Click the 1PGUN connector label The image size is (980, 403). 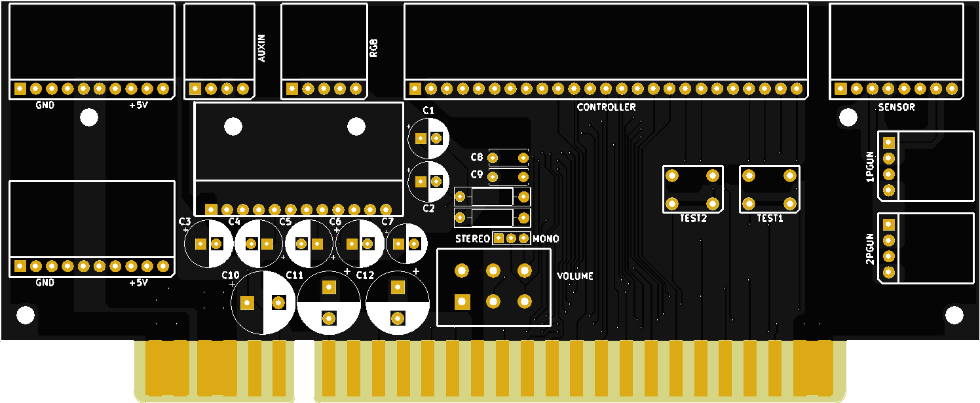[870, 166]
